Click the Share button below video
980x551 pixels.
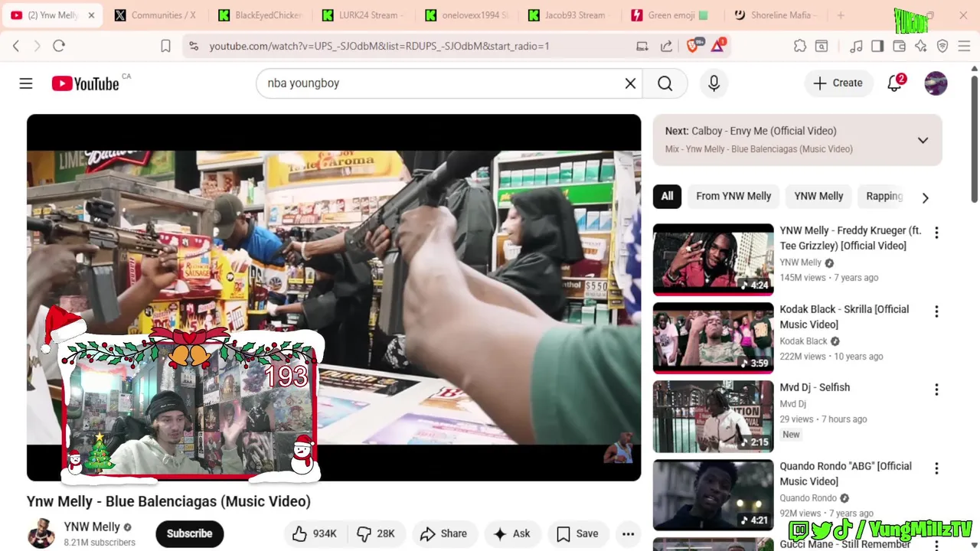point(444,533)
